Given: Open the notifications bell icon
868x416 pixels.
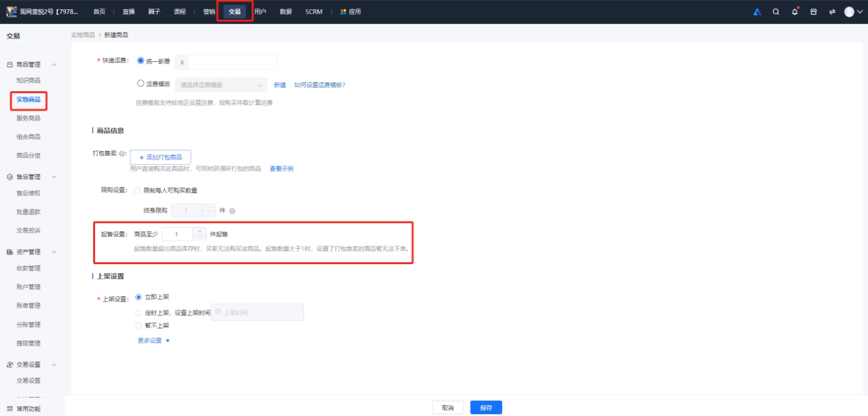Looking at the screenshot, I should tap(795, 12).
